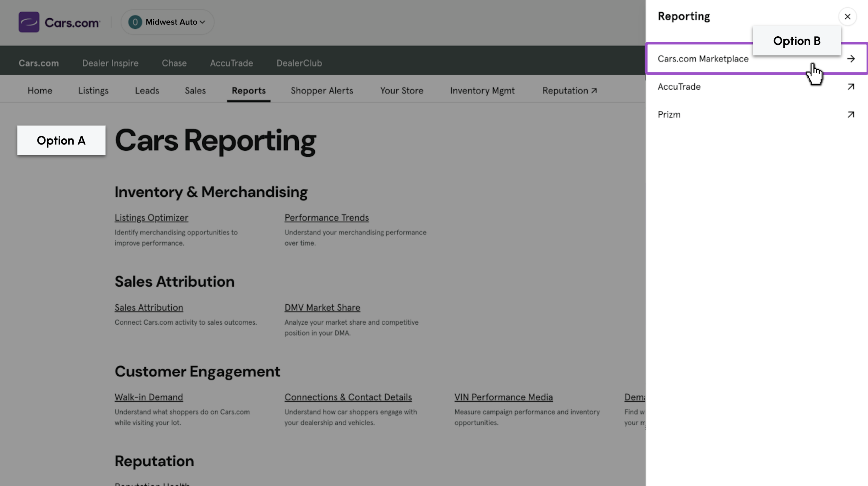Screen dimensions: 868x486
Task: Select the Cars.com product tab
Action: (x=39, y=63)
